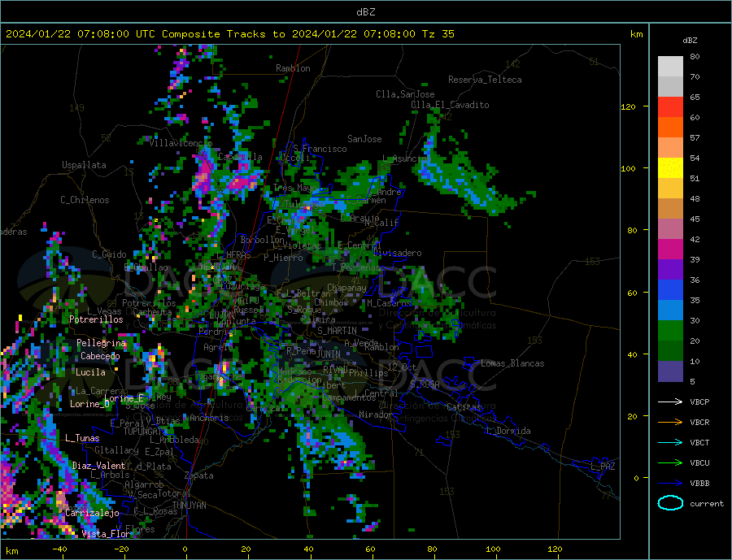Viewport: 732px width, 560px height.
Task: Click the Lucila place label
Action: click(90, 372)
